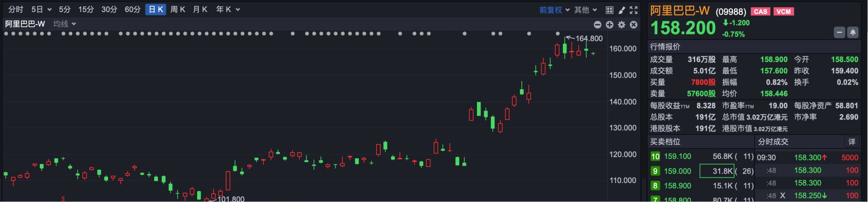The width and height of the screenshot is (868, 202).
Task: Expand chart to fullscreen
Action: pos(634,10)
